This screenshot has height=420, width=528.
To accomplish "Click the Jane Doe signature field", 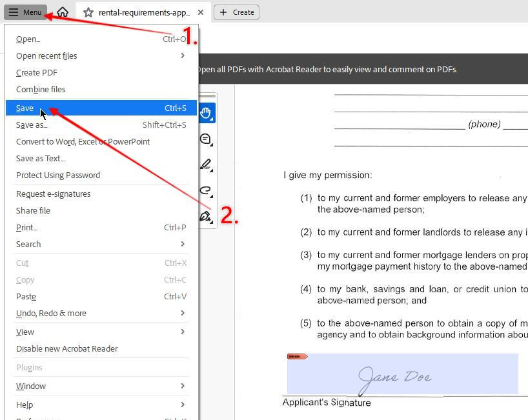I will [402, 374].
